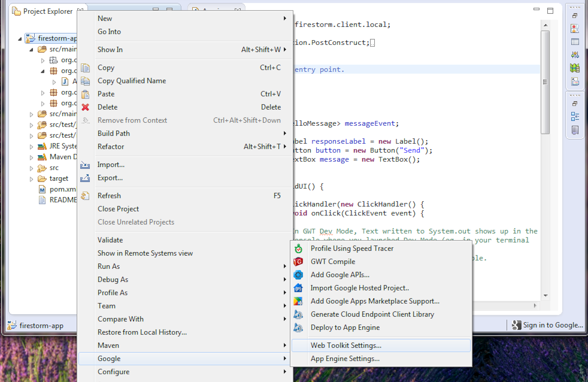Viewport: 588px width, 382px height.
Task: Click the Project Explorer view icon
Action: (x=17, y=11)
